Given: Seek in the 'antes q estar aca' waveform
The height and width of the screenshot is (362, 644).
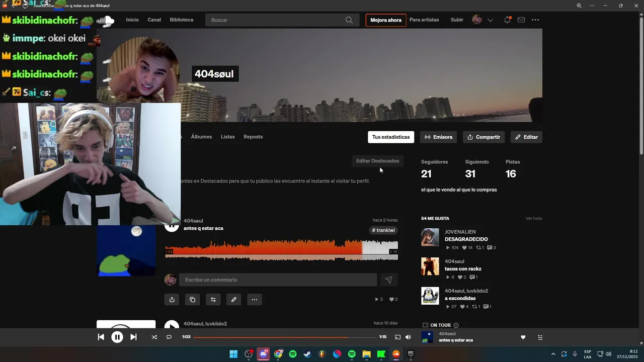Looking at the screenshot, I should [x=281, y=250].
